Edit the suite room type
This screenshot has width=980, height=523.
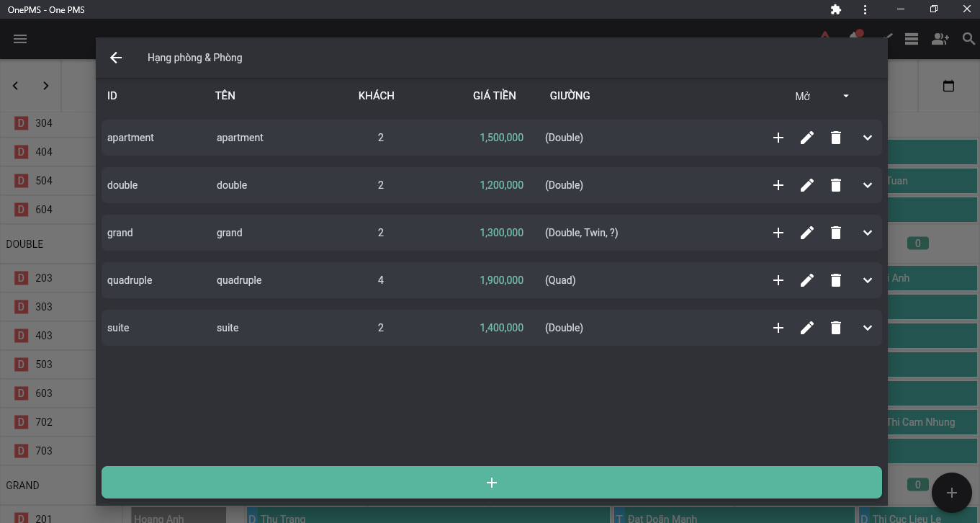pyautogui.click(x=807, y=328)
